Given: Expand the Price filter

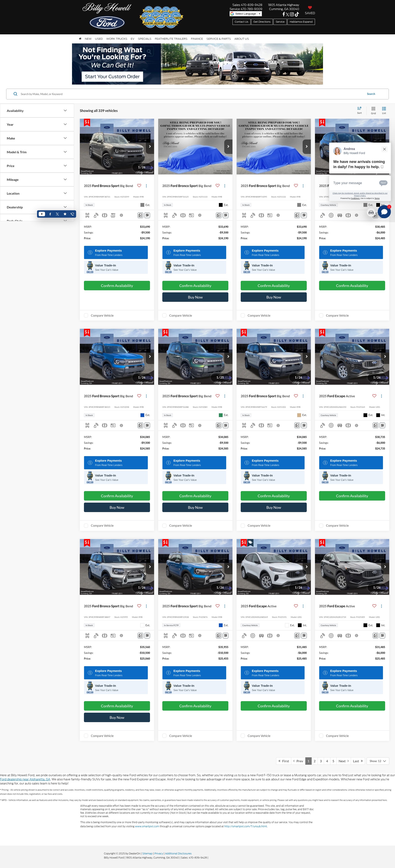Looking at the screenshot, I should pos(37,166).
